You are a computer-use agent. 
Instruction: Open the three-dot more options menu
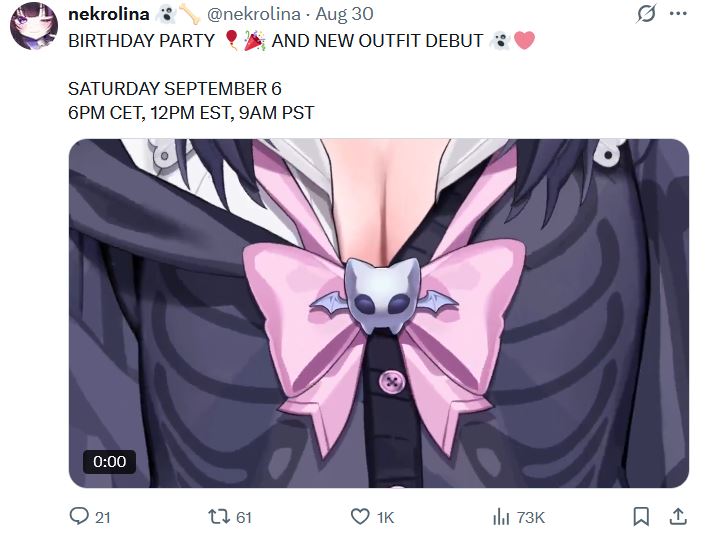point(678,14)
